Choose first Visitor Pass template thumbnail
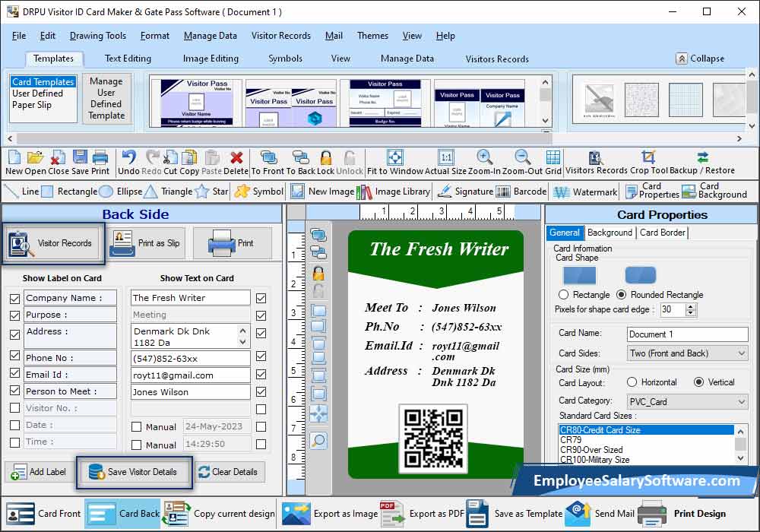Viewport: 760px width, 532px height. pyautogui.click(x=196, y=103)
